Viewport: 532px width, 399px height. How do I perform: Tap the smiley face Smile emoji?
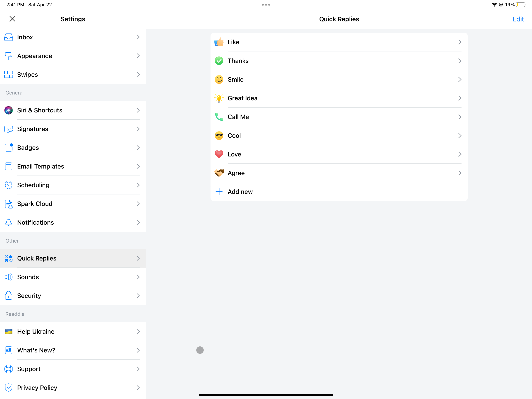[219, 79]
